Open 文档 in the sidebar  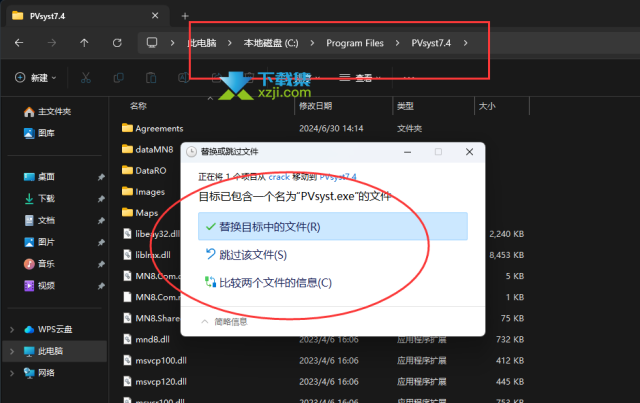coord(39,220)
